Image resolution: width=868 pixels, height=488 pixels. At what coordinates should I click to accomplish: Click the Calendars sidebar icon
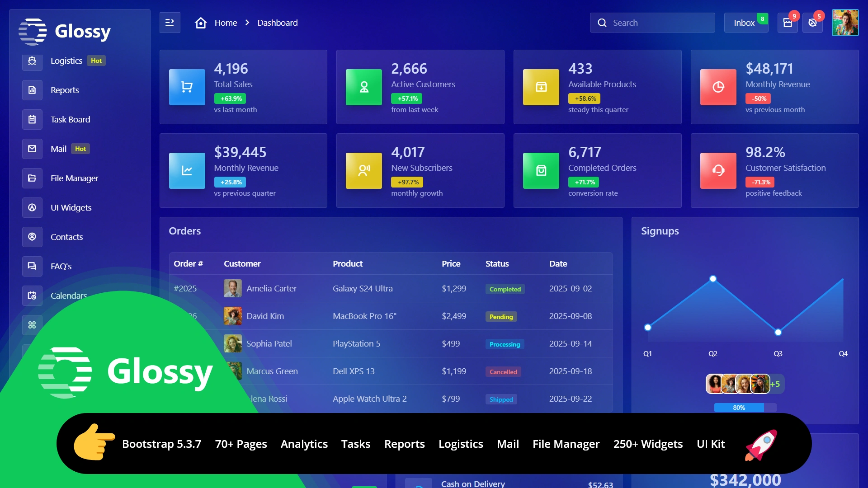(32, 296)
